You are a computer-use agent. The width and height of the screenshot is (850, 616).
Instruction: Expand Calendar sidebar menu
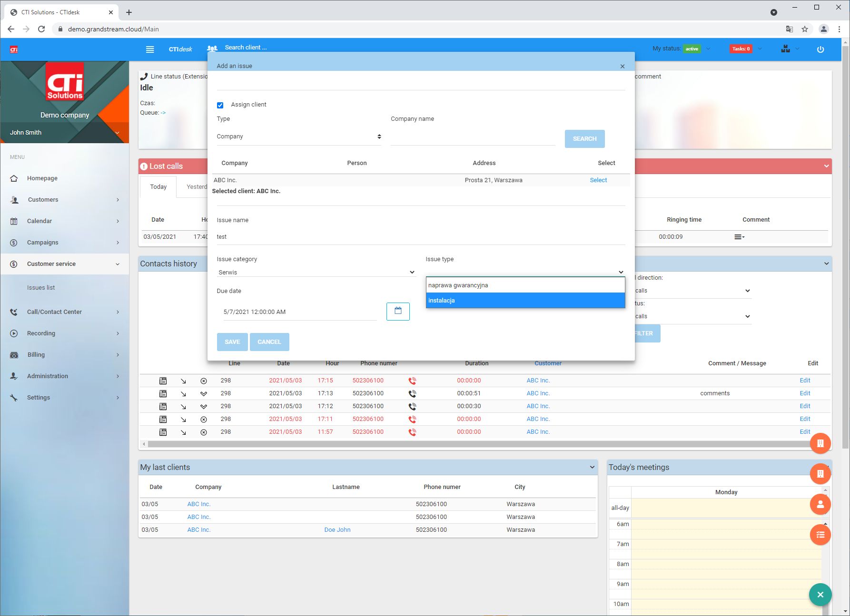pyautogui.click(x=65, y=221)
